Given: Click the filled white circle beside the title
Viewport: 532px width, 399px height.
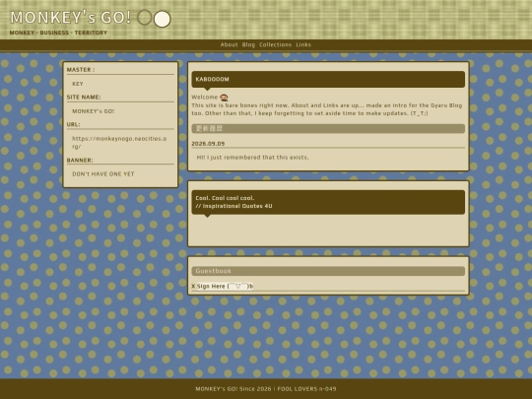Looking at the screenshot, I should click(163, 19).
